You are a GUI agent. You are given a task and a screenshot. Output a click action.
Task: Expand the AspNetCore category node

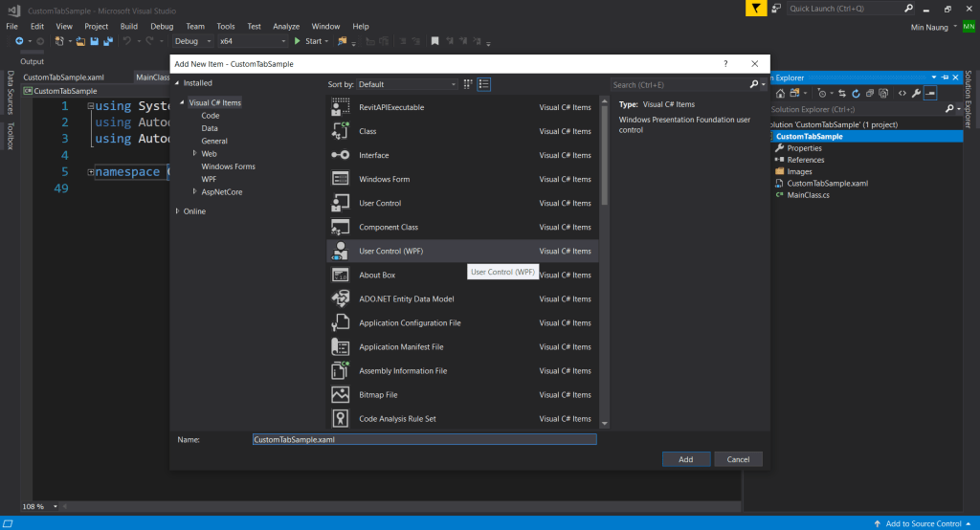[194, 191]
